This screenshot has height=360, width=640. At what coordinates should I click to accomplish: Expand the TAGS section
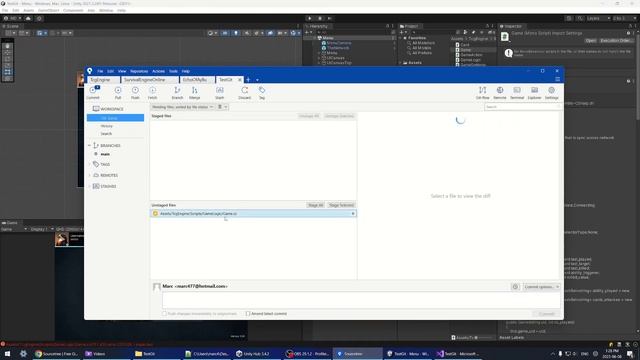(x=90, y=164)
